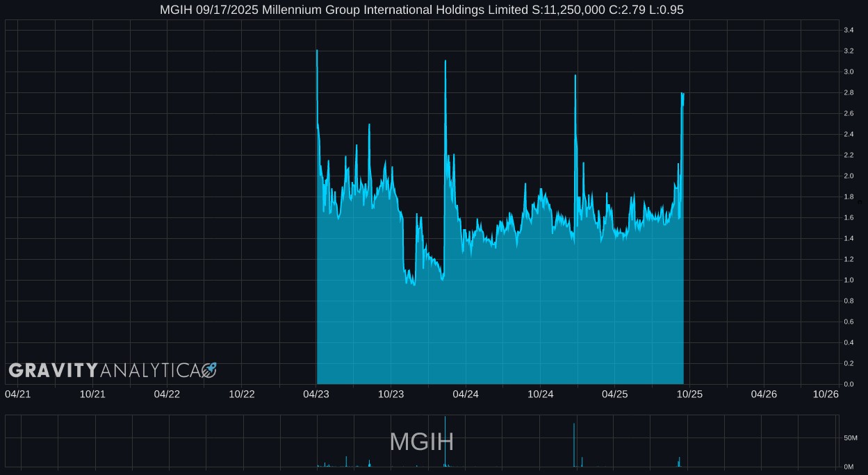Image resolution: width=868 pixels, height=475 pixels.
Task: Pick the 2.6 price axis label
Action: (x=849, y=113)
